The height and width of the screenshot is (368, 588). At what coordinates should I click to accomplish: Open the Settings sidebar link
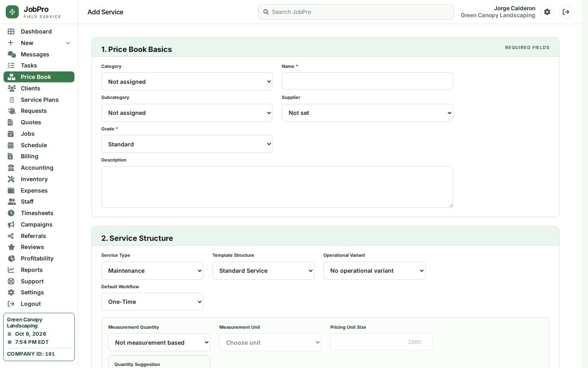39,292
